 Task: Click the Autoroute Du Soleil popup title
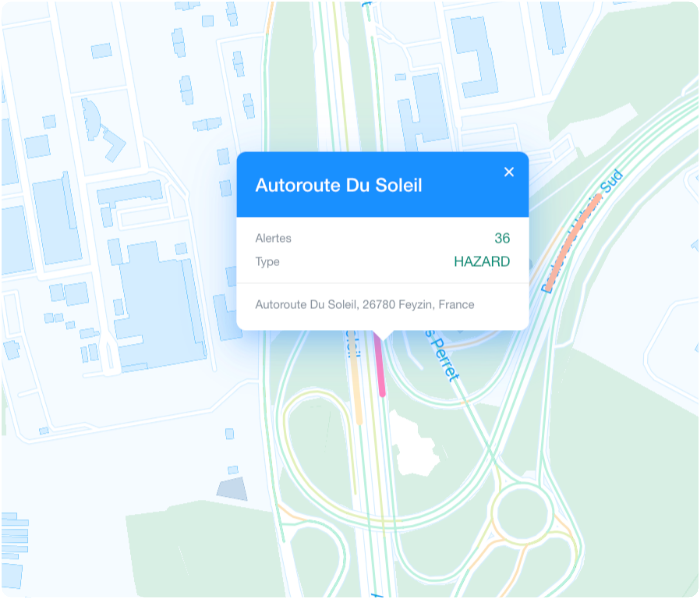339,185
